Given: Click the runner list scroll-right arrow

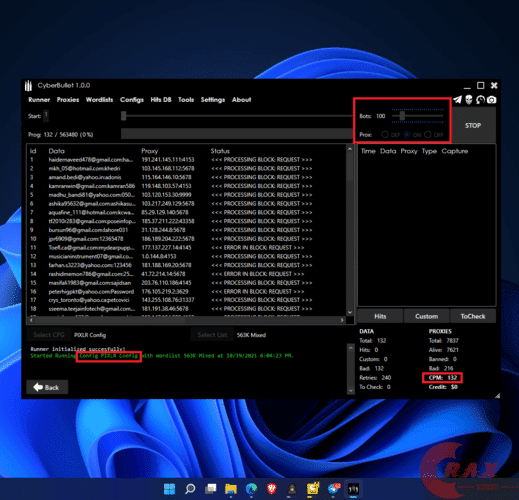Looking at the screenshot, I should click(342, 320).
